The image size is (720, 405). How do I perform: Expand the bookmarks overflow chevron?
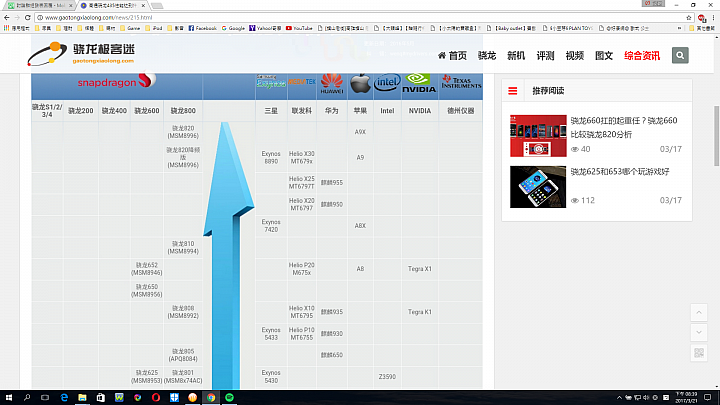click(x=680, y=28)
